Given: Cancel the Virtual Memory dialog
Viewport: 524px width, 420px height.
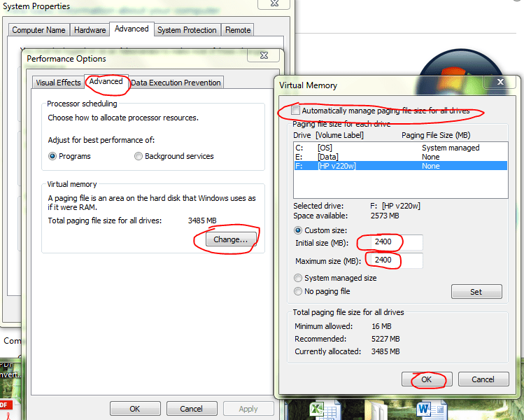Looking at the screenshot, I should [483, 379].
